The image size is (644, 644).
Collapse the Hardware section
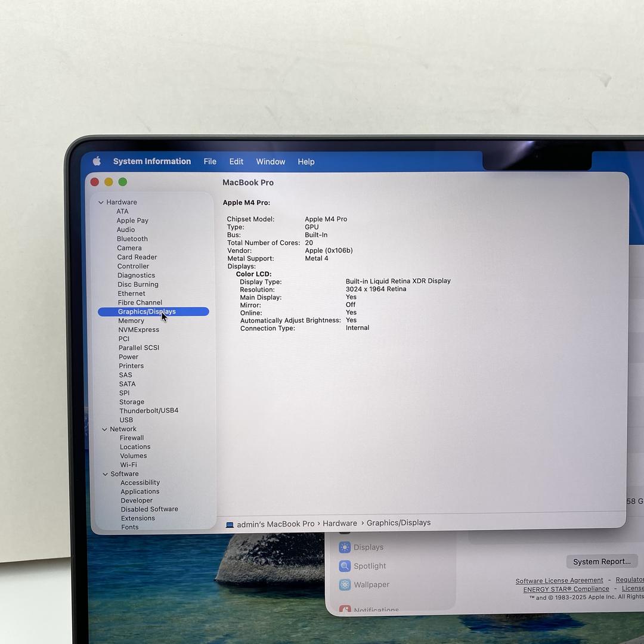[101, 203]
